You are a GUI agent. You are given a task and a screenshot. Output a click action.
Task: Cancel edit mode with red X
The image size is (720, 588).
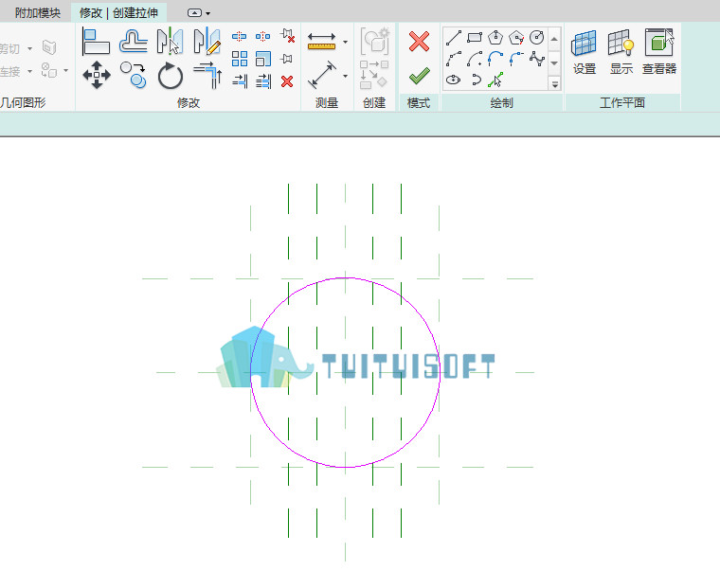pos(419,42)
